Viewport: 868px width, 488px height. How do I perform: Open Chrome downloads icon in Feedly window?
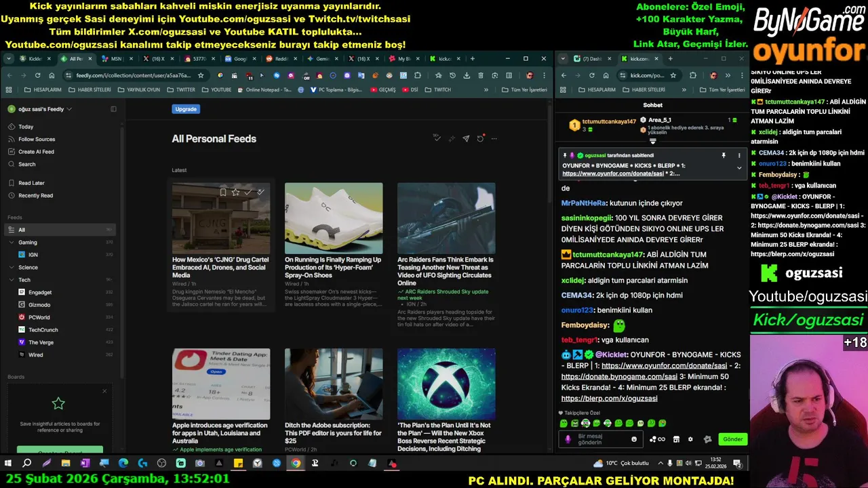[467, 75]
